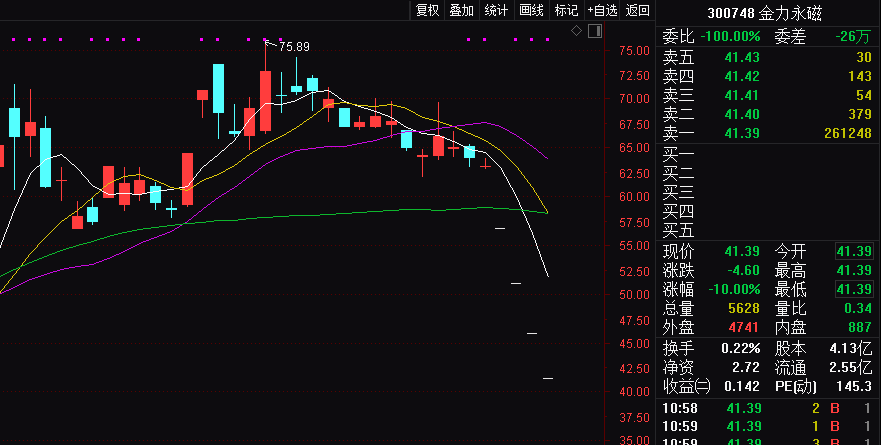Click the 量比 value 0.34
The image size is (881, 445).
click(x=858, y=308)
